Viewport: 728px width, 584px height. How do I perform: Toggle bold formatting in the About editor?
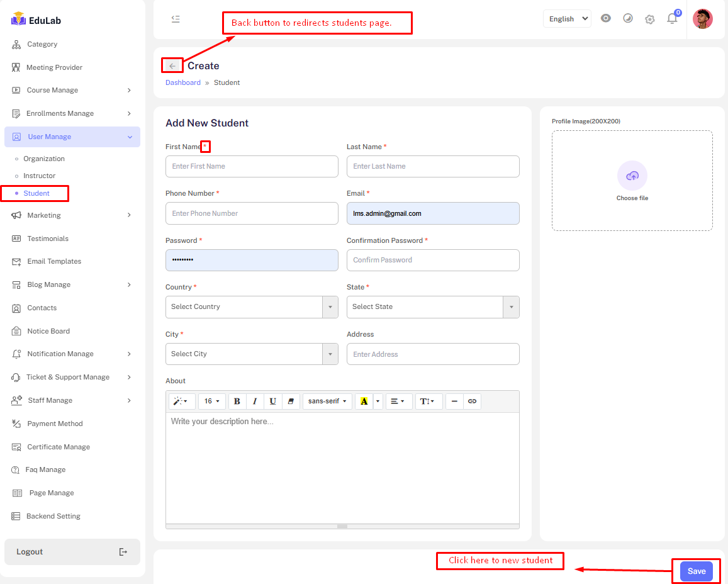coord(237,401)
